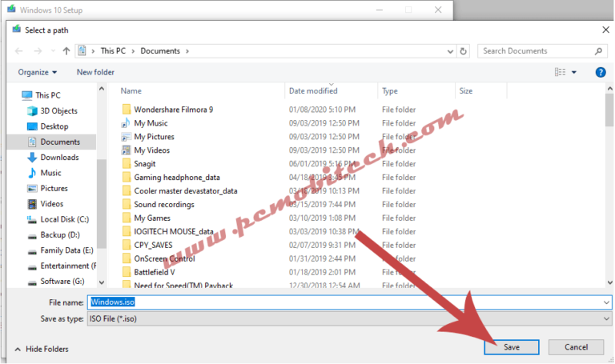Viewport: 615px width, 364px height.
Task: Refresh the Documents folder view
Action: 463,51
